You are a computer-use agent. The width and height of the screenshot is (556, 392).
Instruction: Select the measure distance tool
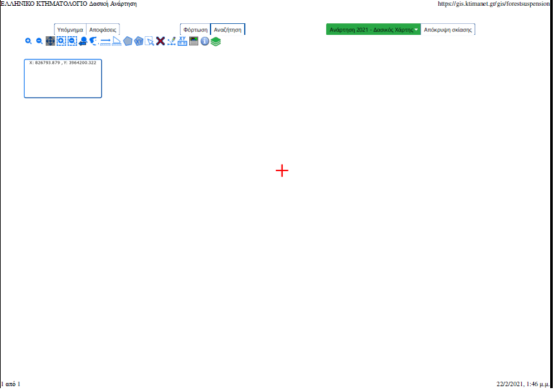pyautogui.click(x=105, y=41)
